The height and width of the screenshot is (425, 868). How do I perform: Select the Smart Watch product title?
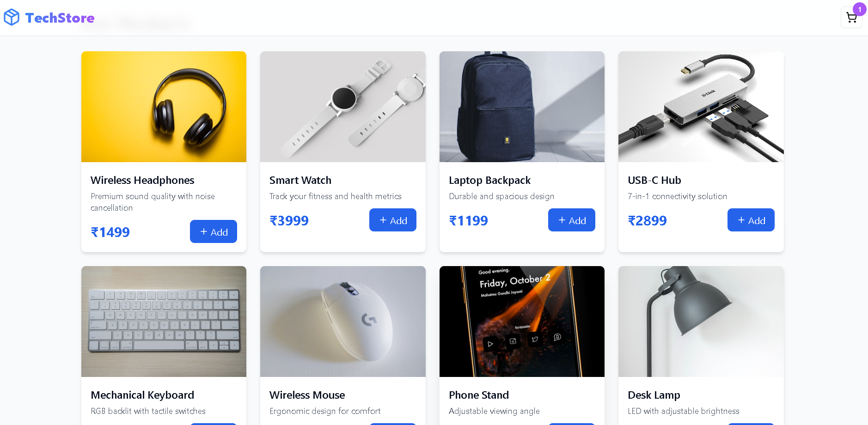(x=300, y=180)
